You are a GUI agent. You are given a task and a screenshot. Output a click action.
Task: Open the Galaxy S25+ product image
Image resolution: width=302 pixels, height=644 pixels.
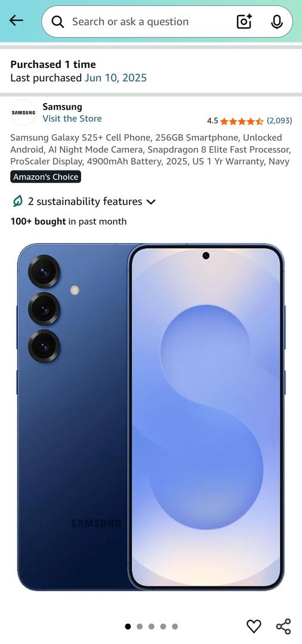click(151, 417)
